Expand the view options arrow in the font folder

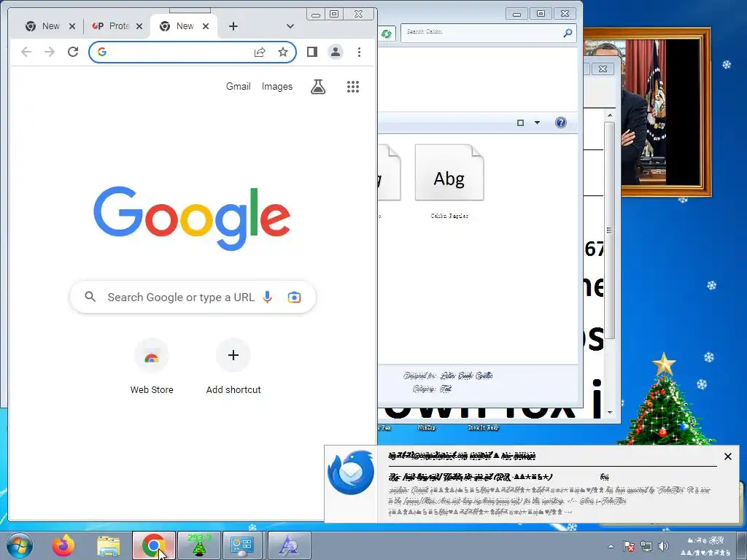(x=537, y=122)
